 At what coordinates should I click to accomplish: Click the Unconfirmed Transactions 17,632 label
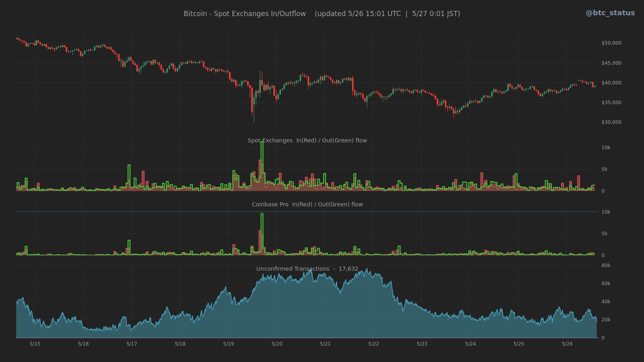308,269
